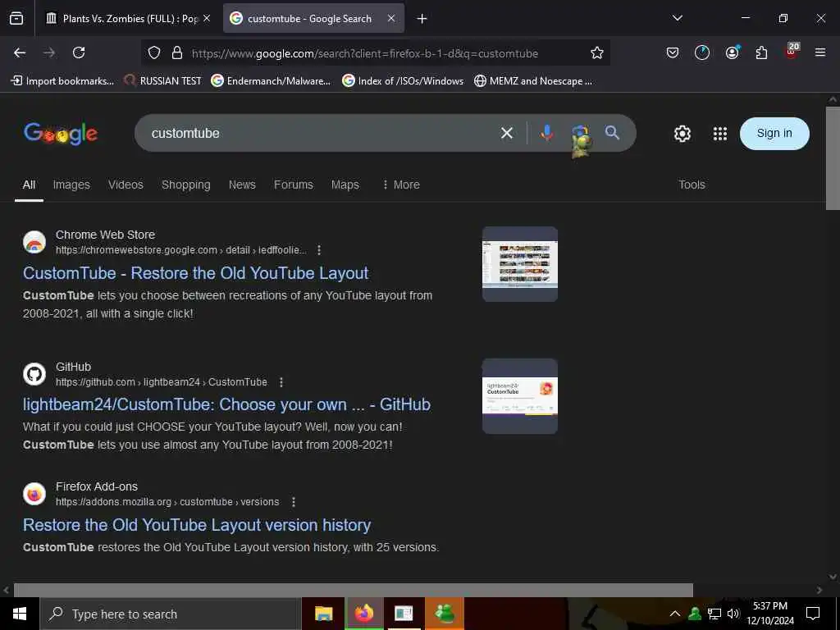The image size is (840, 630).
Task: Open the Index of /ISOs/Windows bookmark
Action: (x=403, y=81)
